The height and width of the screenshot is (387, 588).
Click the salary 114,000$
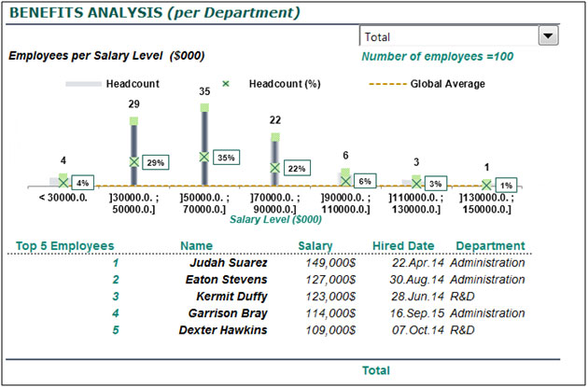point(330,313)
